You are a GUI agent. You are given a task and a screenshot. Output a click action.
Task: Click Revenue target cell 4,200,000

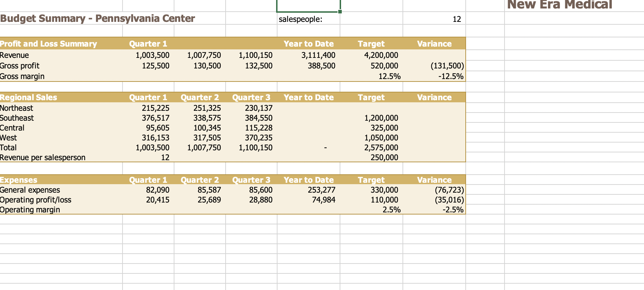pyautogui.click(x=381, y=55)
